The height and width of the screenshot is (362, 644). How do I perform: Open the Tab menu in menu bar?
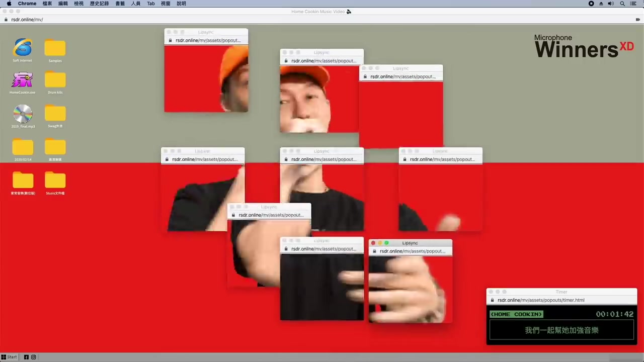[151, 4]
